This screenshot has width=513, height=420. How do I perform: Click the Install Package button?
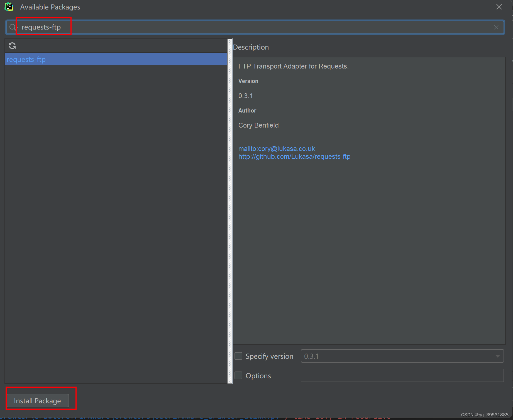tap(37, 401)
